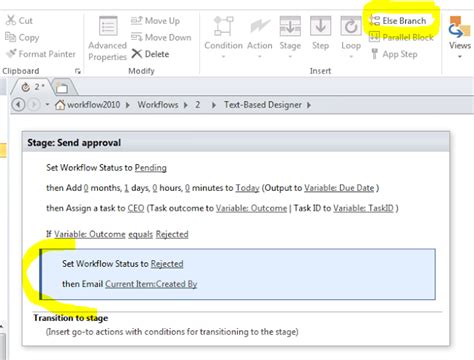Click the Parallel Block icon

374,36
